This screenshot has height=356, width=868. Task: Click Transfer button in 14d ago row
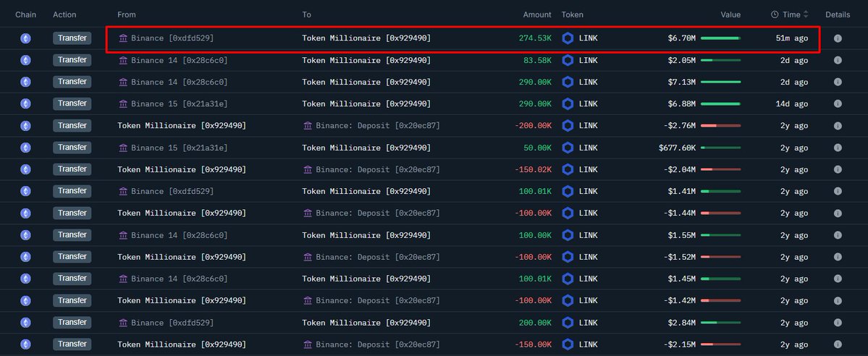pyautogui.click(x=72, y=103)
